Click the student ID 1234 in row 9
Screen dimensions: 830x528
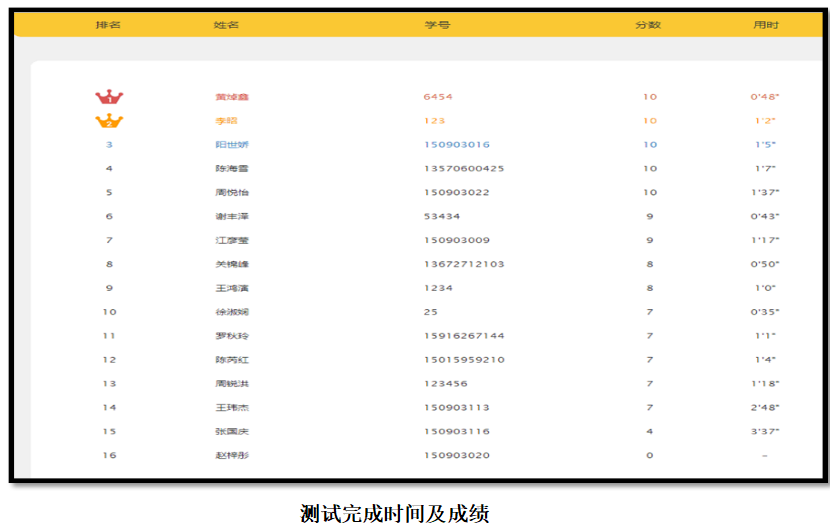(x=438, y=288)
